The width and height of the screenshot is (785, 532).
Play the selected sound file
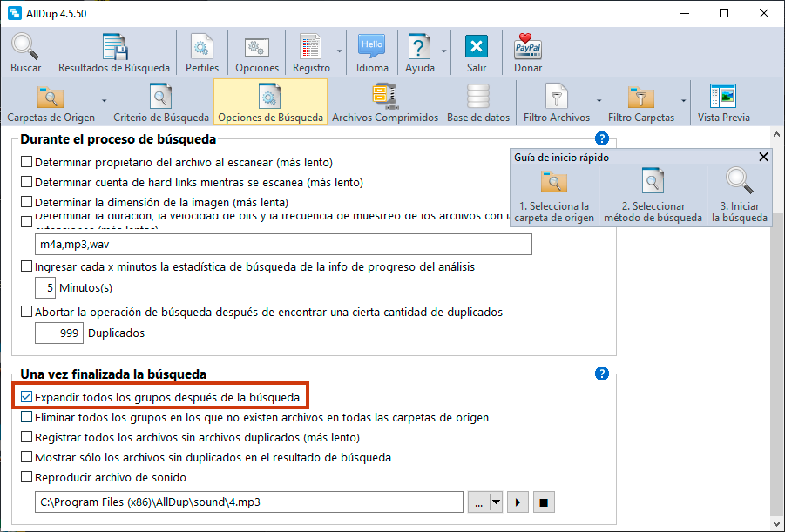[518, 502]
